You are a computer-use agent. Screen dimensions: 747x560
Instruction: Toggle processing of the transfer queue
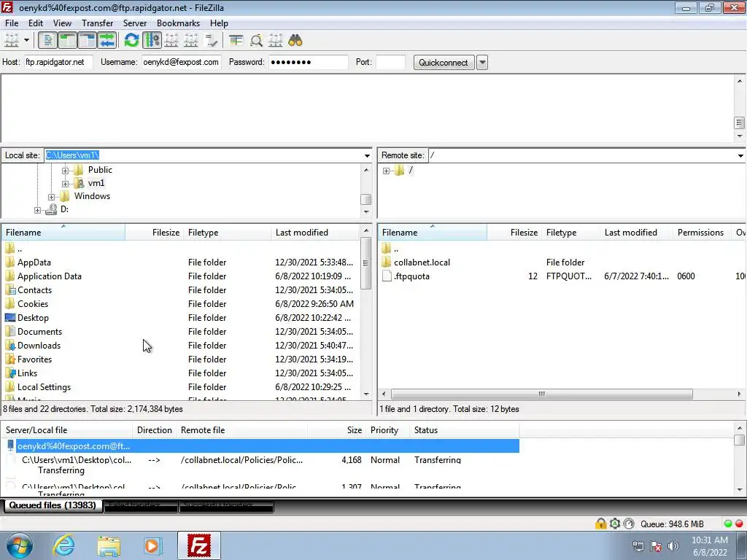tap(152, 41)
